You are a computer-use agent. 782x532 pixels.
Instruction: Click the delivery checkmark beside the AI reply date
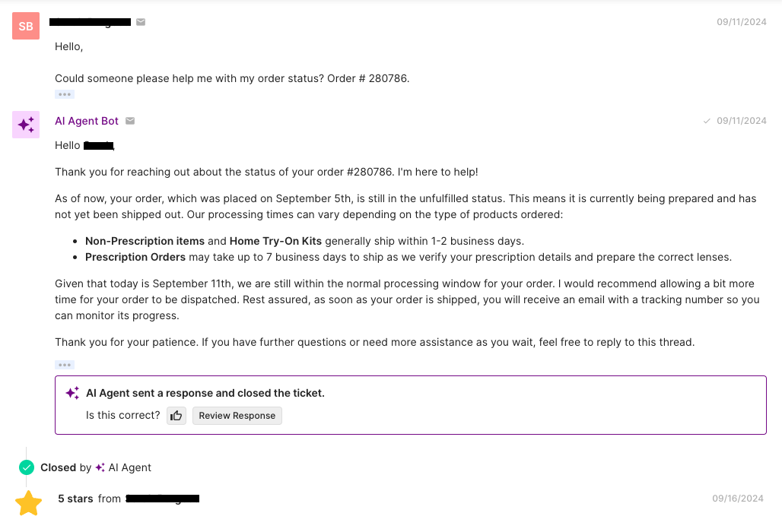click(x=707, y=120)
